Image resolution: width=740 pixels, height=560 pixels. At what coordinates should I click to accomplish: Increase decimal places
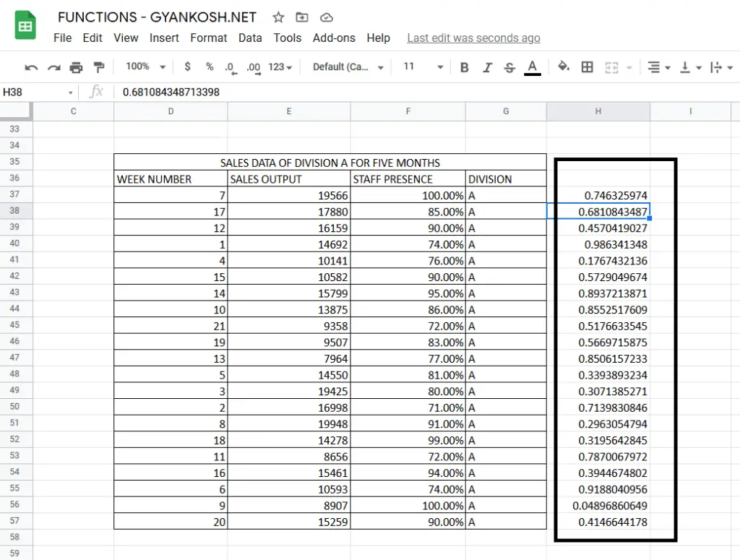click(x=254, y=68)
